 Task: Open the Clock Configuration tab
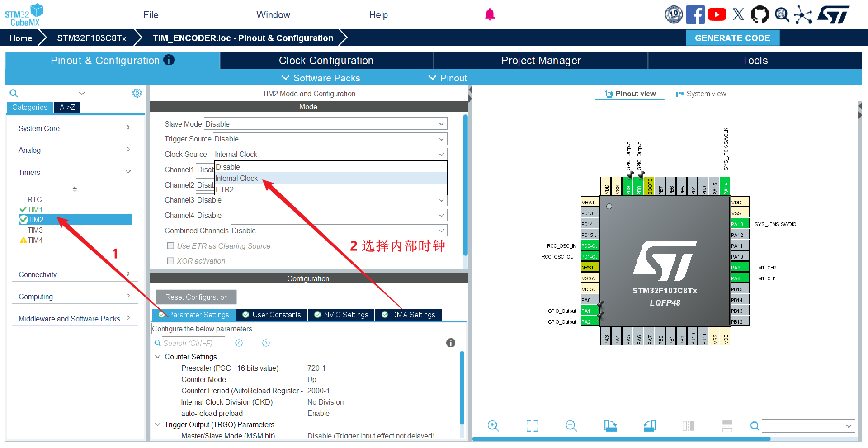pyautogui.click(x=326, y=61)
